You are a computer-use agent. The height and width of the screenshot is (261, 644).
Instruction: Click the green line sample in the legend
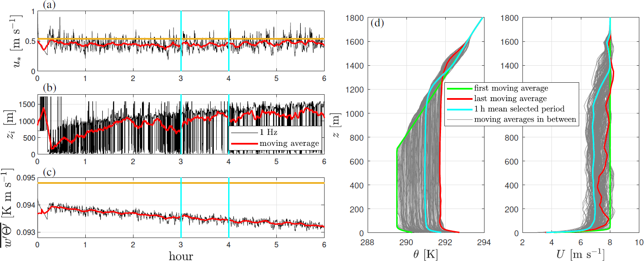point(460,88)
